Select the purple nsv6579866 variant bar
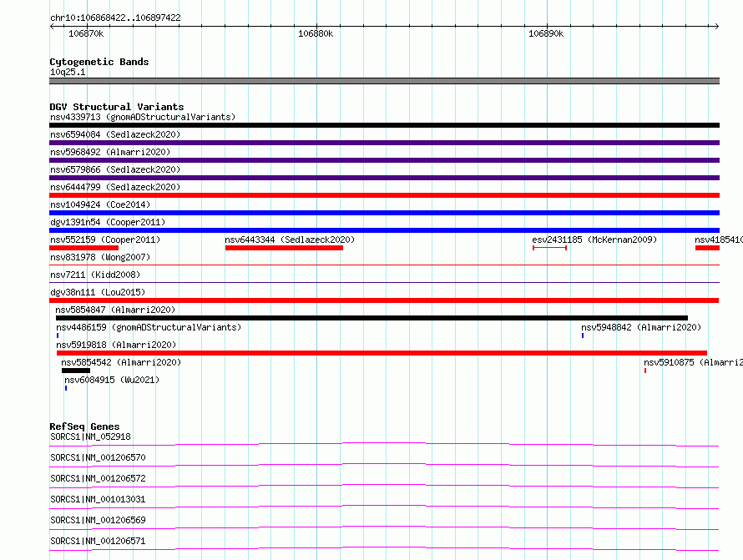The height and width of the screenshot is (560, 743). pos(384,178)
